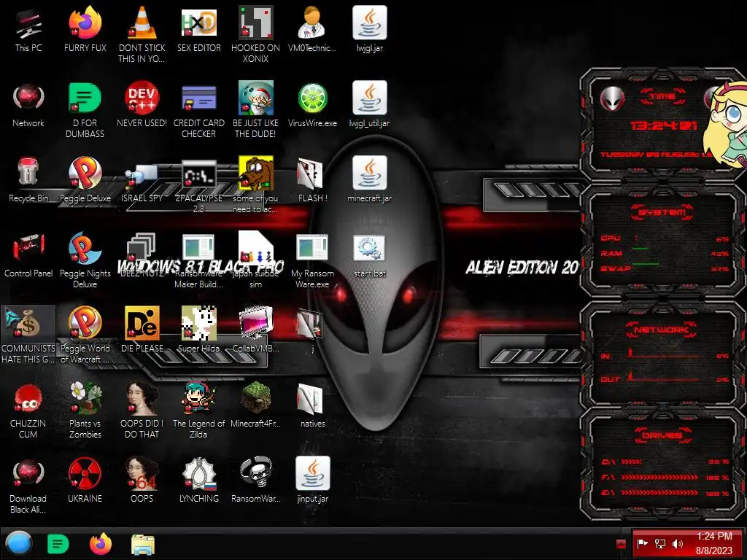Screen dimensions: 747x560
Task: Click the C:\ drive usage bar
Action: [x=631, y=462]
